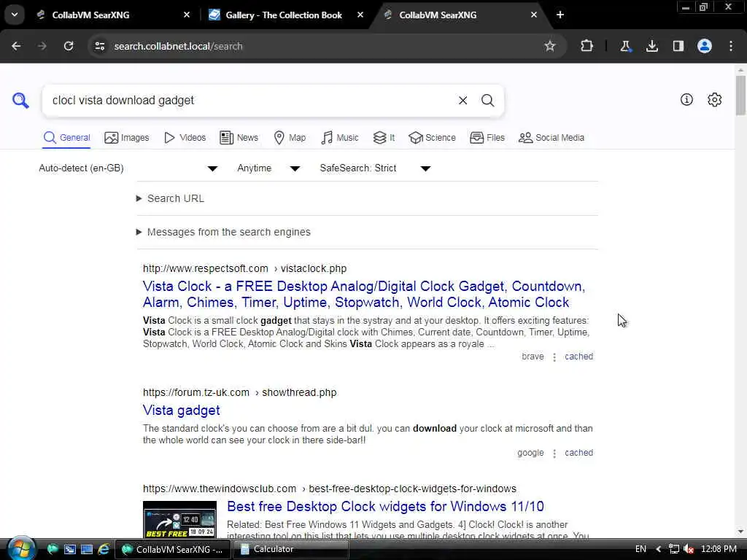747x560 pixels.
Task: Open the forum.tz-uk.com result URL
Action: pos(239,392)
